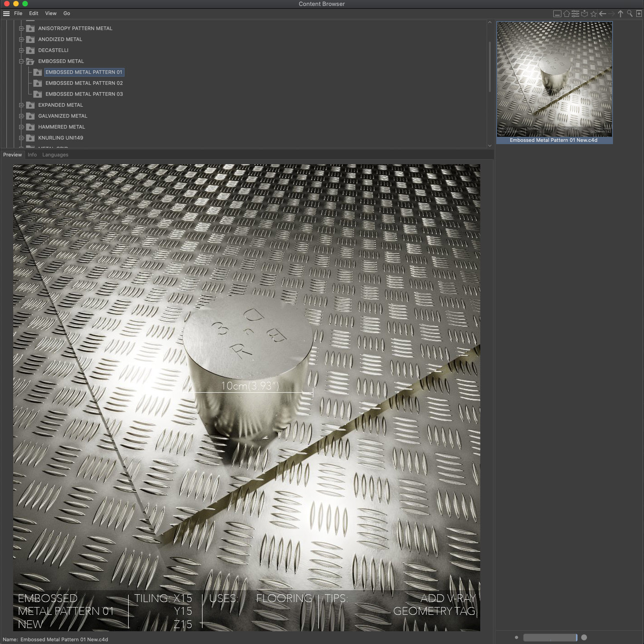Open the Go menu
This screenshot has width=644, height=644.
point(67,14)
